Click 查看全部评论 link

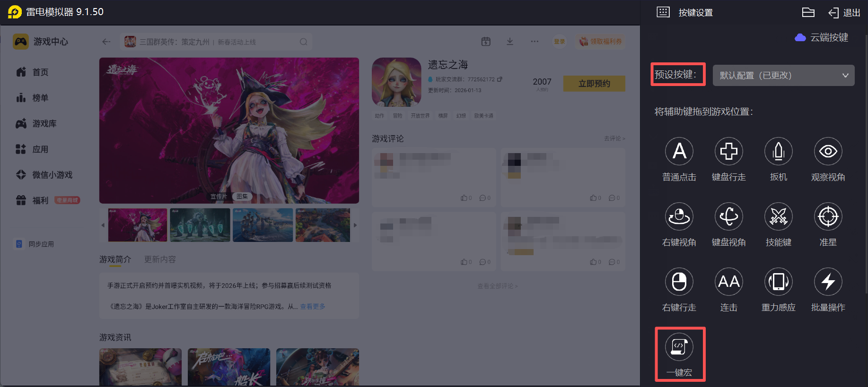click(498, 286)
